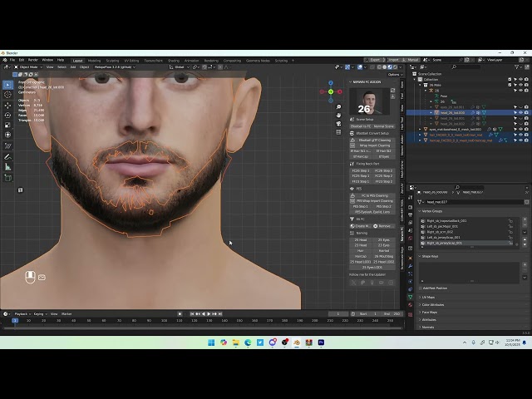
Task: Open the Material properties tab
Action: (411, 305)
